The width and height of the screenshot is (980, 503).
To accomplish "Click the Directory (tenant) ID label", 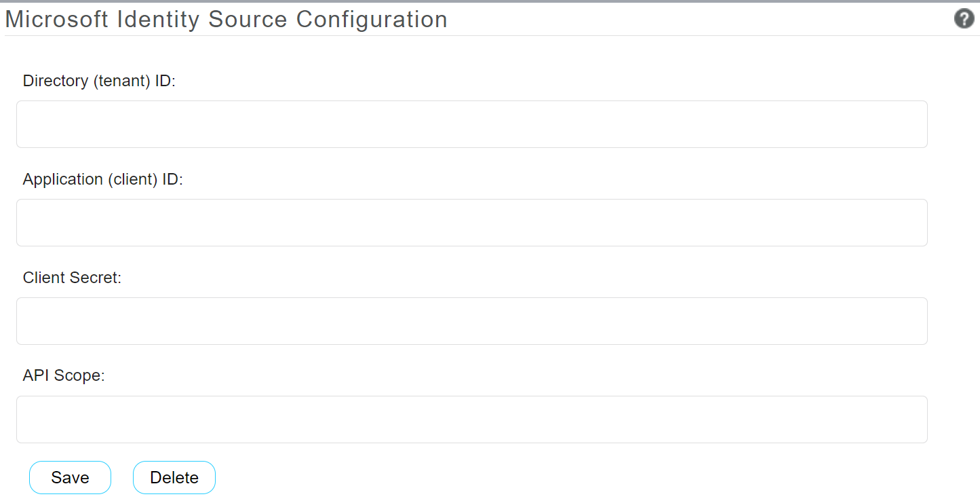I will pos(99,81).
